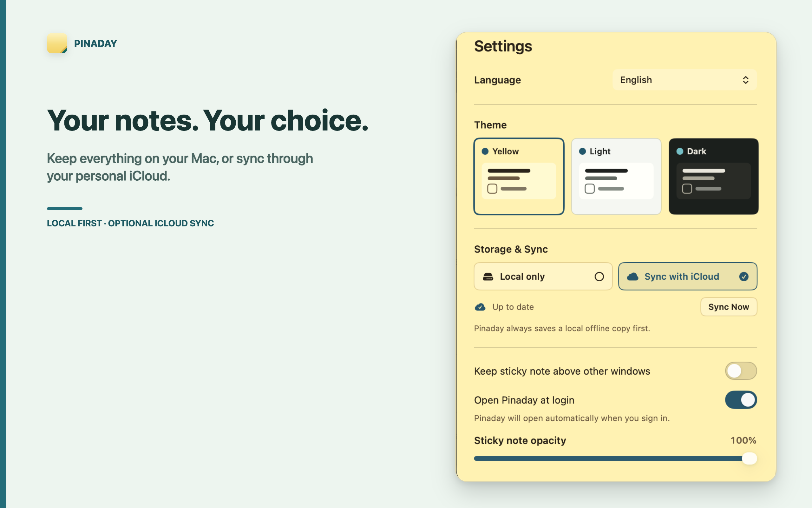Click the Local only drive icon
This screenshot has width=812, height=508.
click(488, 277)
